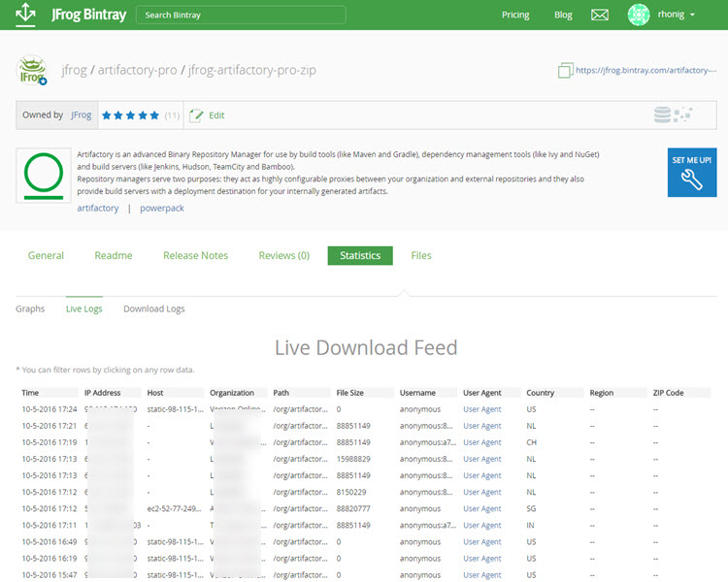Click the User Agent link in first row
Viewport: 728px width, 582px height.
tap(481, 409)
